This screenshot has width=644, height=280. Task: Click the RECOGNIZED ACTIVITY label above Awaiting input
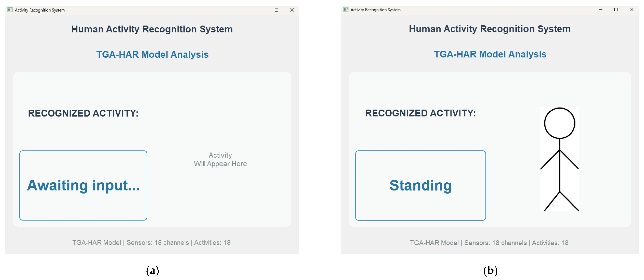(83, 113)
